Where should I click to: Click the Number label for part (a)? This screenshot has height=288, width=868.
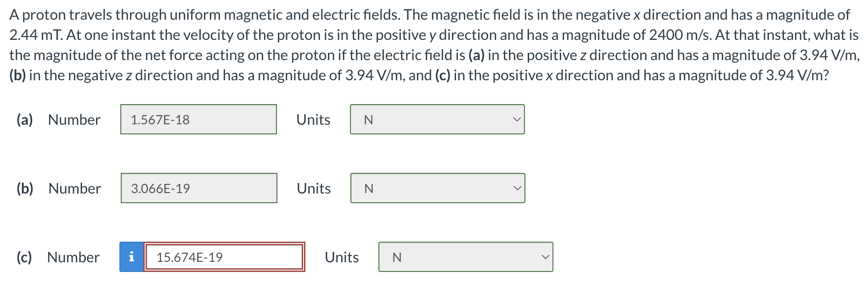tap(74, 119)
